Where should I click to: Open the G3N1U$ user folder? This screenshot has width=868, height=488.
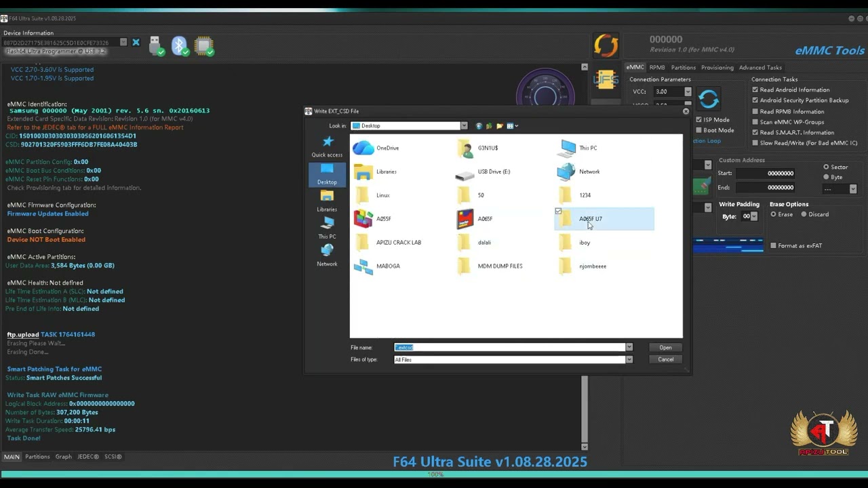478,148
